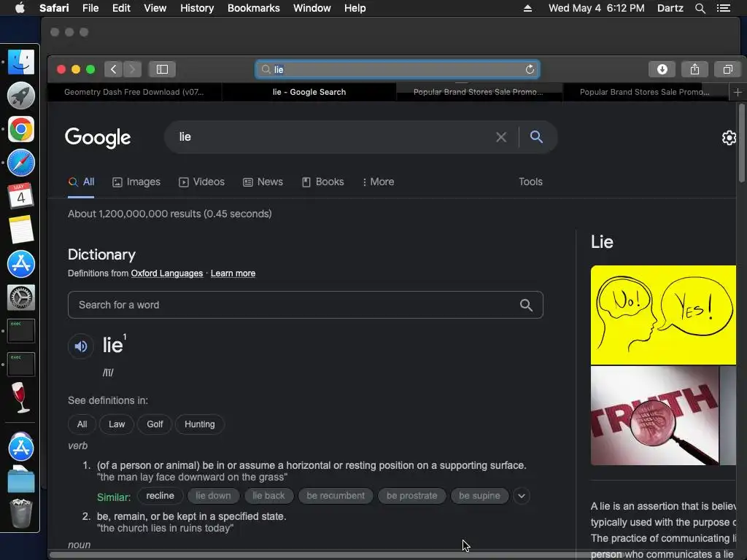Click the Apple menu logo
Image resolution: width=747 pixels, height=560 pixels.
click(x=20, y=8)
